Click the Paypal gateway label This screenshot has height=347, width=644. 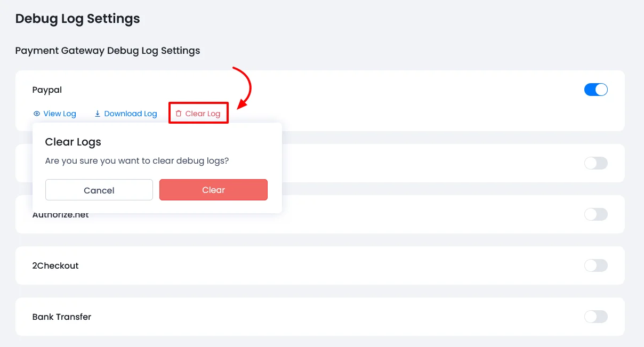(x=47, y=90)
